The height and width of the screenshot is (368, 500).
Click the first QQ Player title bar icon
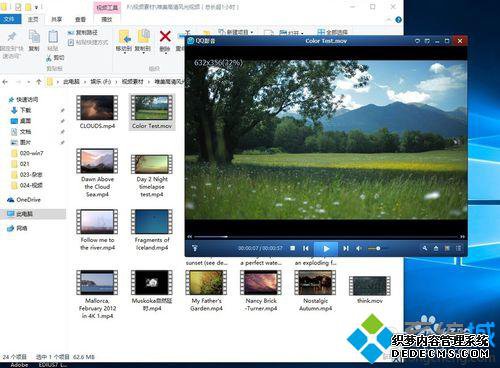click(417, 41)
